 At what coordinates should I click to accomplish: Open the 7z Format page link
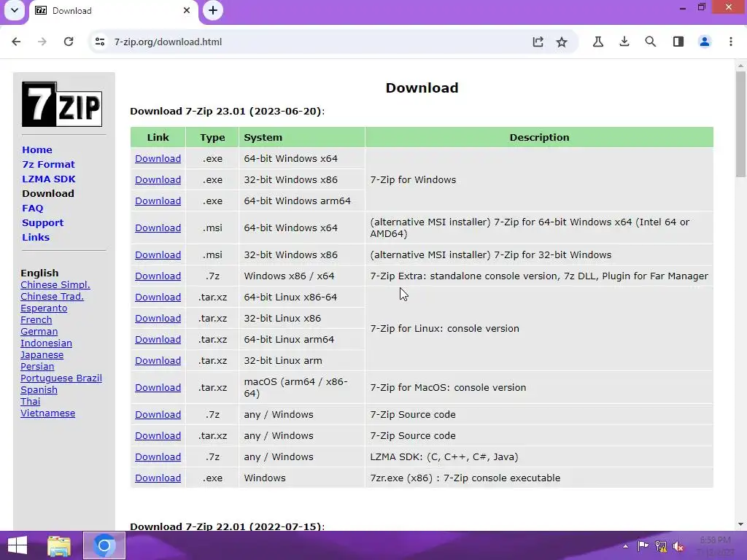click(x=48, y=164)
